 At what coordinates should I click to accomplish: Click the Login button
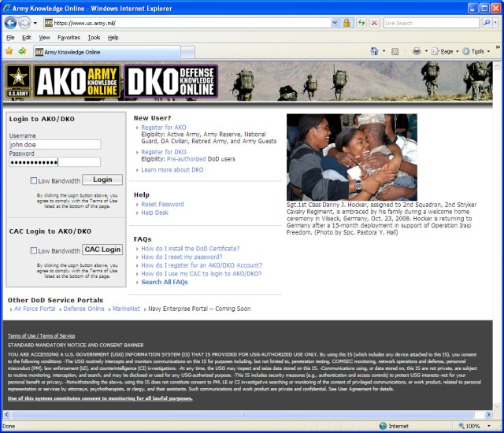(x=102, y=179)
